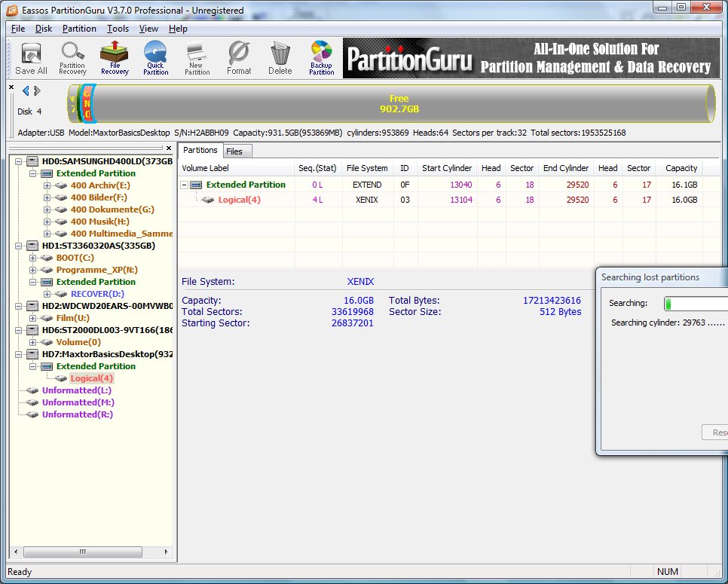Click the File System column header
This screenshot has width=728, height=584.
click(367, 168)
